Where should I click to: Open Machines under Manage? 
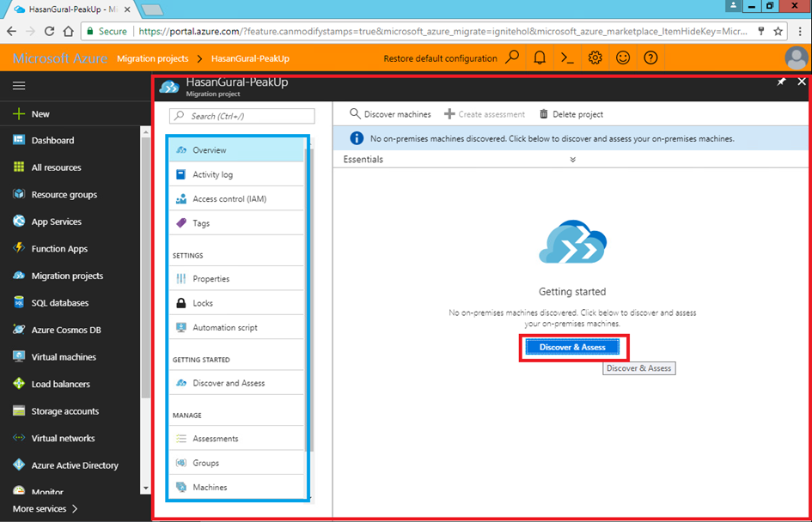pyautogui.click(x=236, y=487)
